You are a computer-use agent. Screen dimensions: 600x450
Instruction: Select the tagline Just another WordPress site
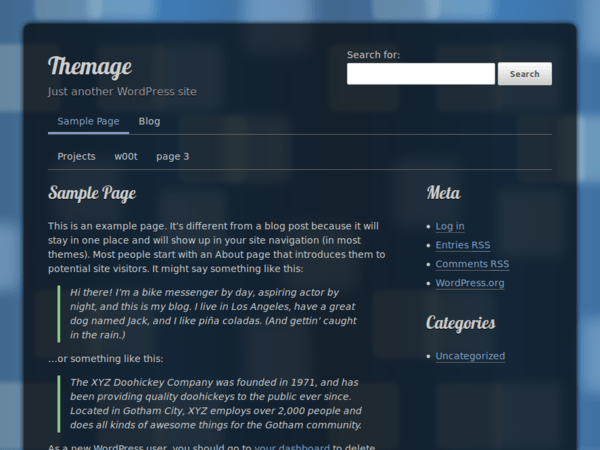(122, 91)
